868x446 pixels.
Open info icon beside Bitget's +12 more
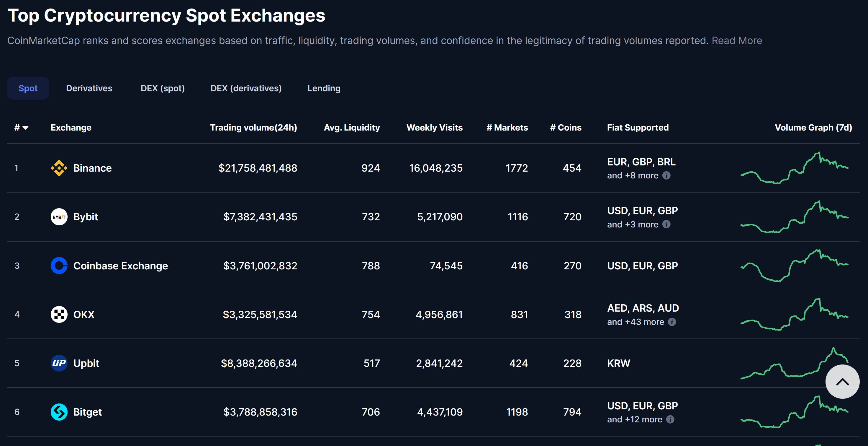pos(670,419)
